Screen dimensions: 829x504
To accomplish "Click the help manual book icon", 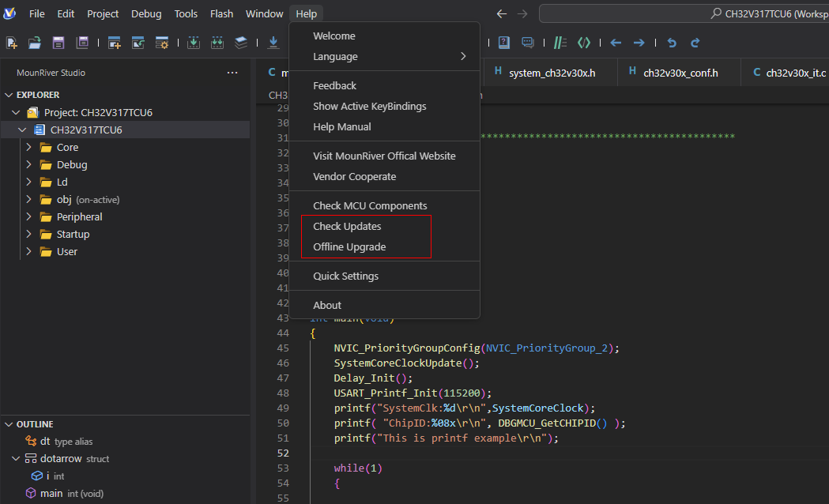I will (504, 43).
